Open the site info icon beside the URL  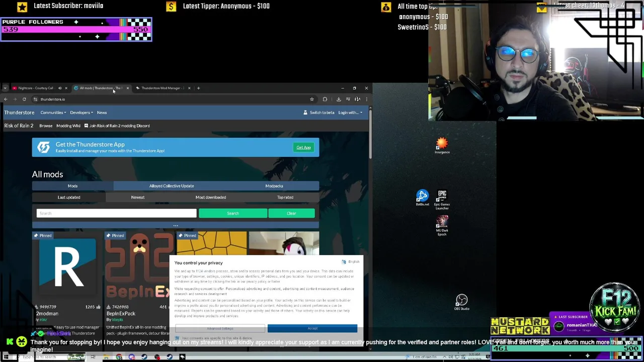[35, 99]
